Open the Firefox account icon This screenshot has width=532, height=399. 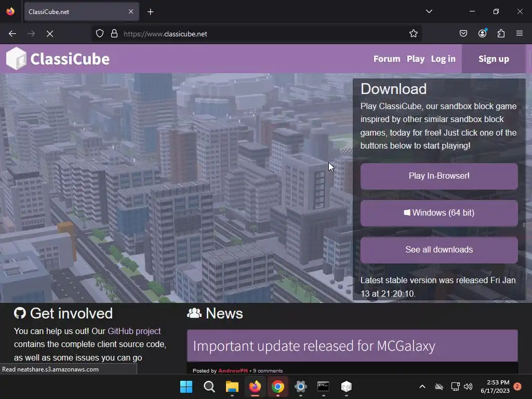[483, 33]
